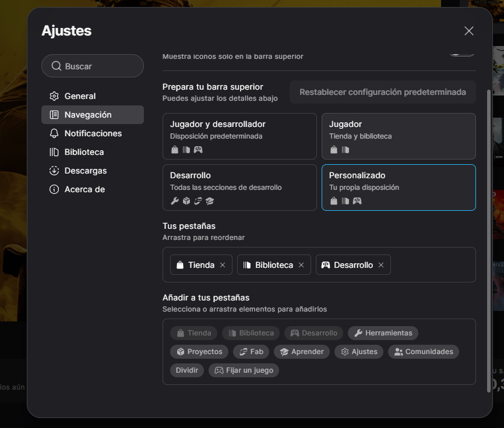Image resolution: width=504 pixels, height=428 pixels.
Task: Click the wrench icon in Desarrollo card
Action: pyautogui.click(x=175, y=201)
